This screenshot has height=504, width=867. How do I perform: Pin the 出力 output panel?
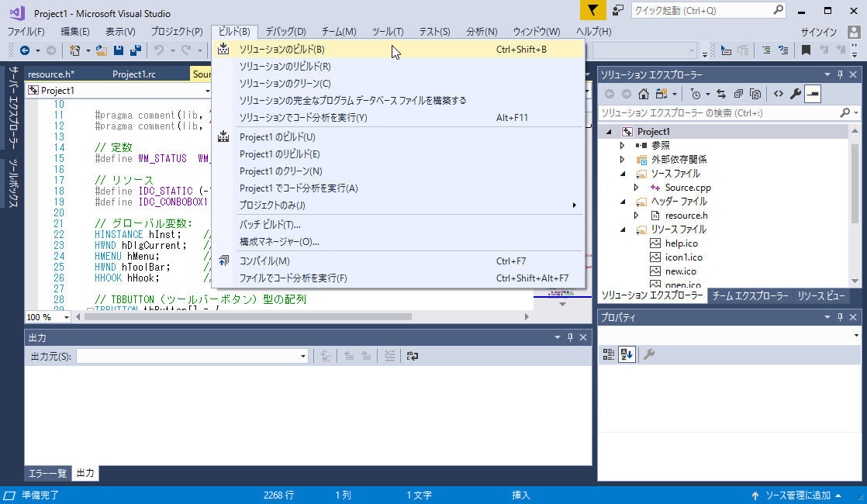click(570, 337)
